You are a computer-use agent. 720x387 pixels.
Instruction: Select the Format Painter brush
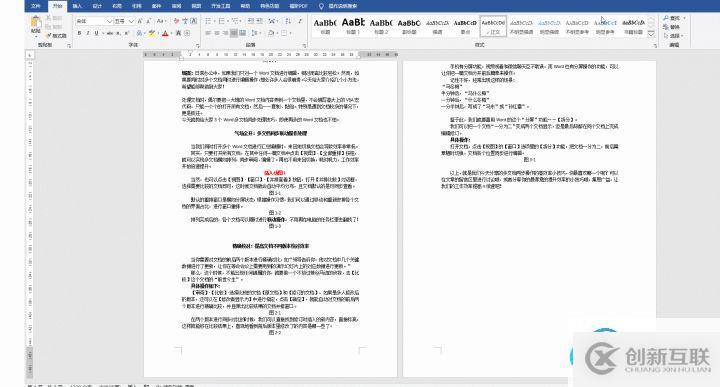pyautogui.click(x=56, y=35)
